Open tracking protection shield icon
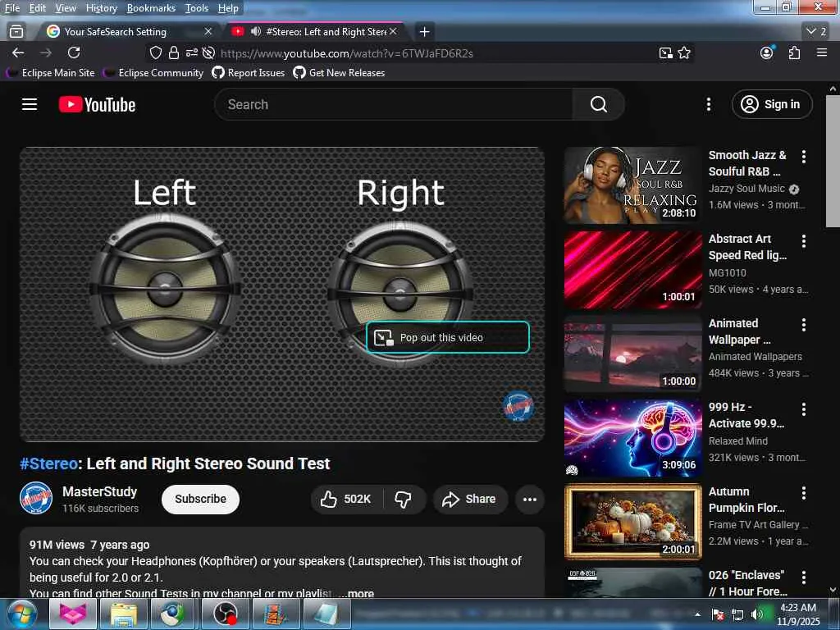The width and height of the screenshot is (840, 630). tap(155, 52)
